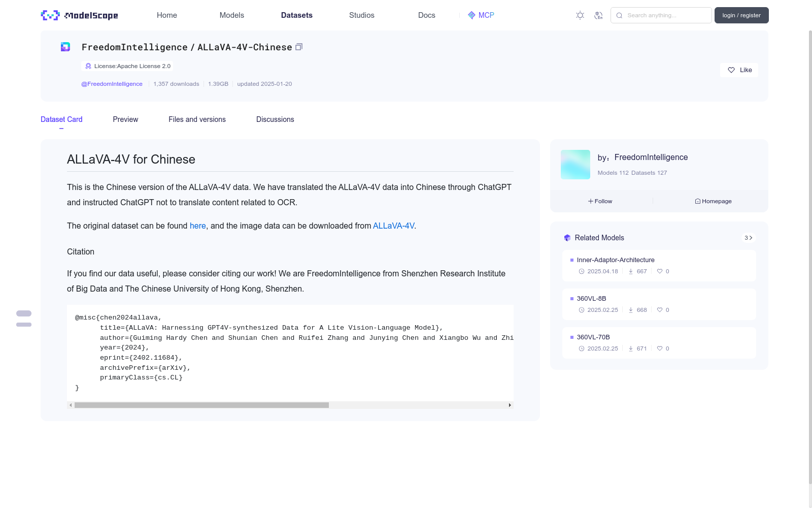Click the 2025.04.18 date on Inner-Adaptor-Architecture

[602, 271]
